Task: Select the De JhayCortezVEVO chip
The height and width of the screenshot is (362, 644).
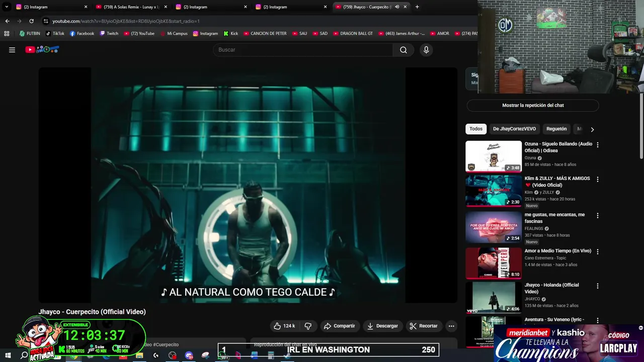Action: click(x=514, y=129)
